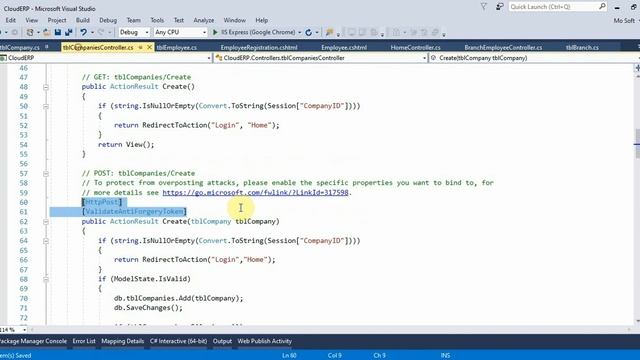This screenshot has height=360, width=640.
Task: Click the pin icon on tblCompany.cs tab
Action: [47, 47]
